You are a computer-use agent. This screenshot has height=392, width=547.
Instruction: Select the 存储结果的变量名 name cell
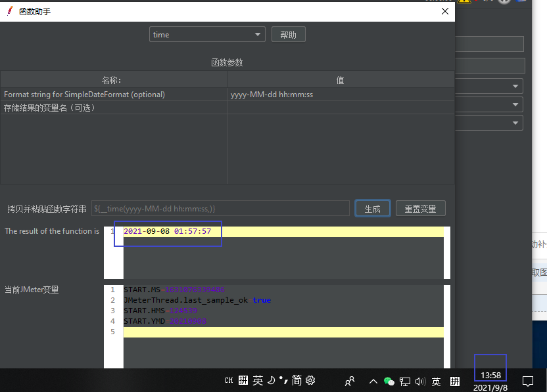(114, 108)
